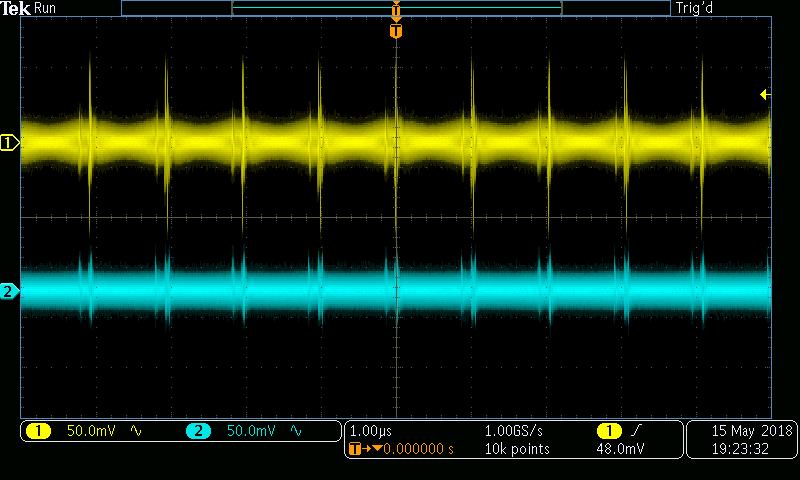The width and height of the screenshot is (800, 480).
Task: Click the Trig'd trigger status
Action: [725, 8]
